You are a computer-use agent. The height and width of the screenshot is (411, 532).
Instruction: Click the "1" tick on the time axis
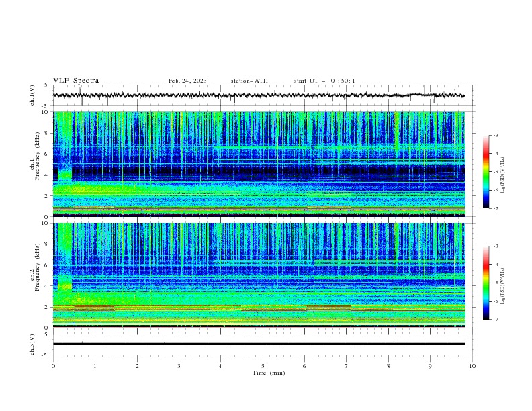(x=95, y=366)
